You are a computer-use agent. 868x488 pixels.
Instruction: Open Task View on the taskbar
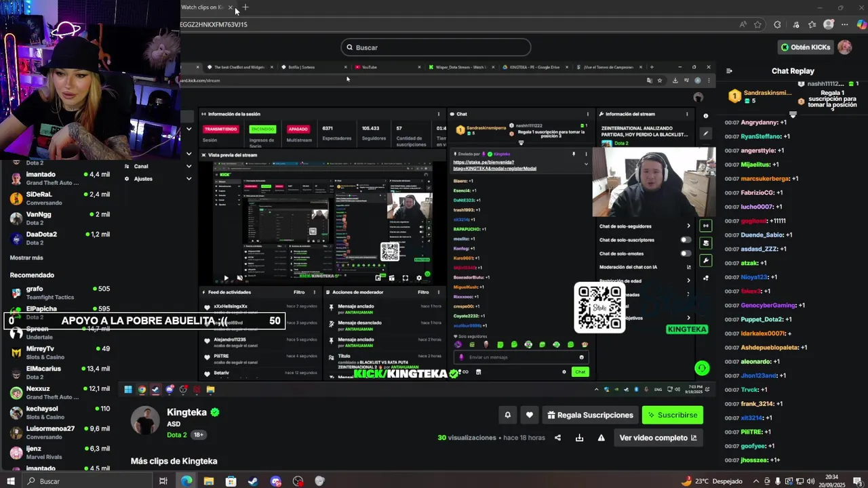[163, 481]
